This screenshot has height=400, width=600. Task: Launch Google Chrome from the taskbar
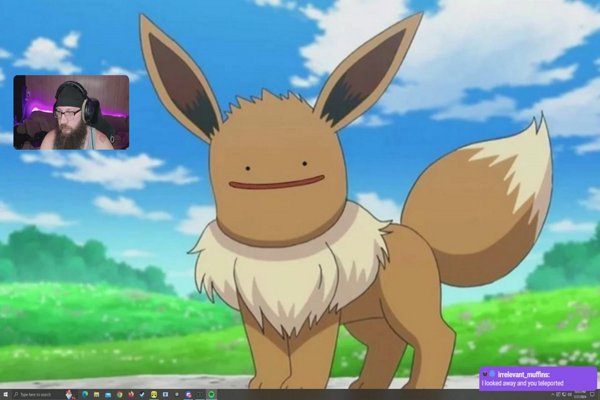pyautogui.click(x=119, y=394)
